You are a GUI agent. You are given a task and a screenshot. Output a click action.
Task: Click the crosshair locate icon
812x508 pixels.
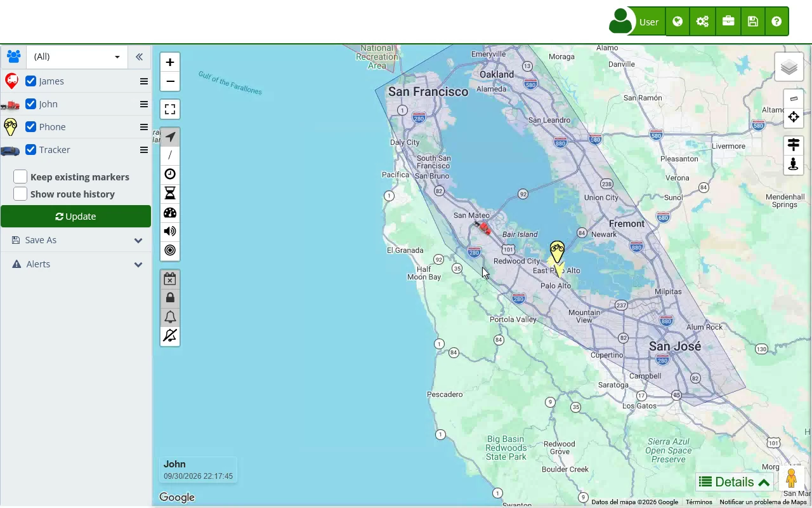coord(794,117)
